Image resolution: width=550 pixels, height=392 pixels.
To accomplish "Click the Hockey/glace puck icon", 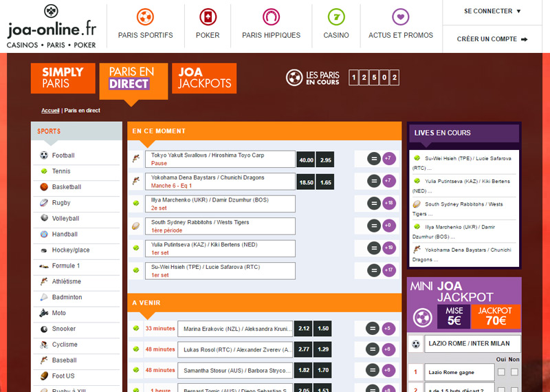I will [44, 250].
